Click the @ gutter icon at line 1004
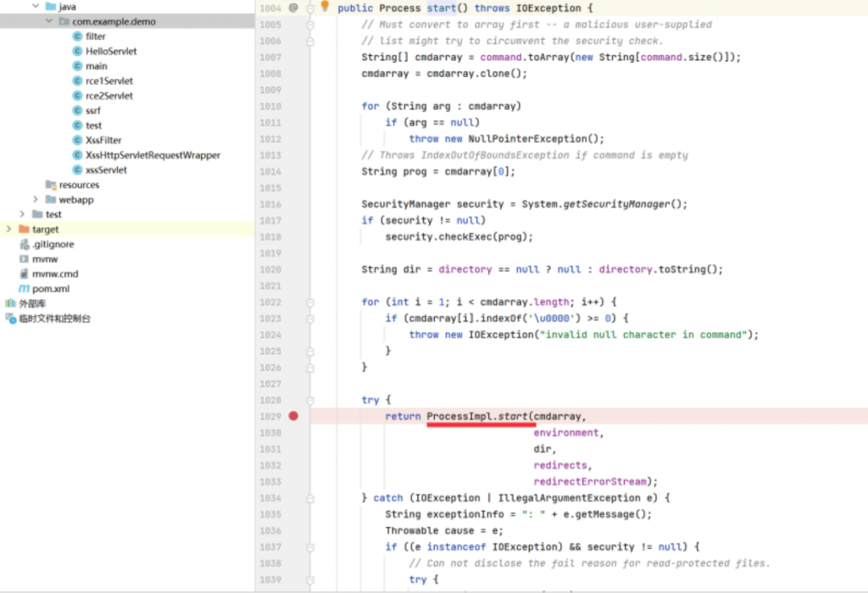 pos(293,8)
